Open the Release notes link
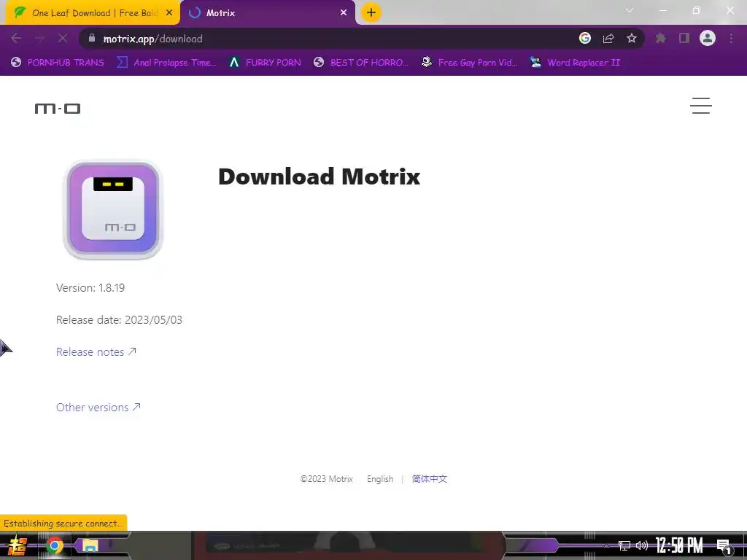The height and width of the screenshot is (560, 747). tap(96, 352)
